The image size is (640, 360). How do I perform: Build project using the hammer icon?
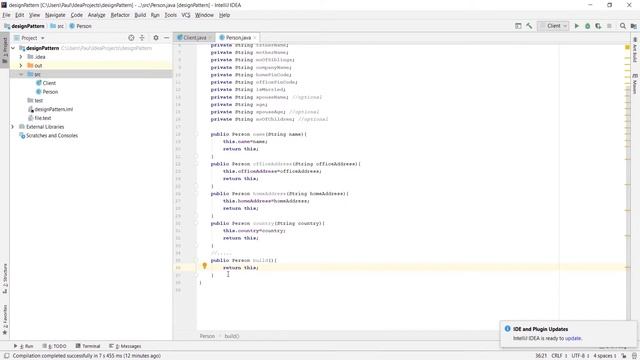529,26
